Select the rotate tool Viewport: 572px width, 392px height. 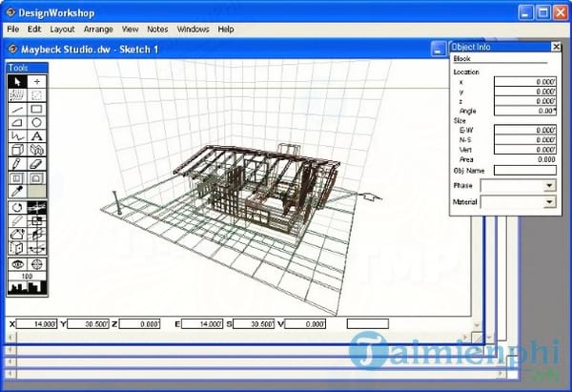click(17, 207)
